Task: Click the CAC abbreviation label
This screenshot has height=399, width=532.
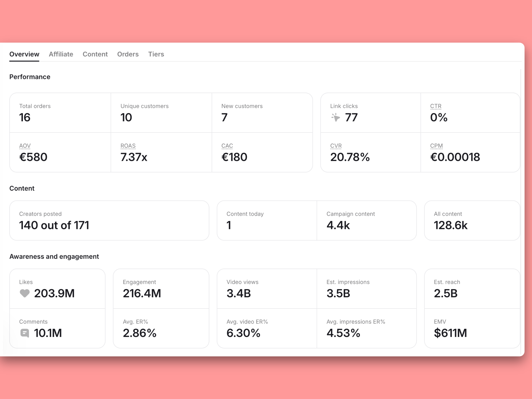Action: (x=227, y=146)
